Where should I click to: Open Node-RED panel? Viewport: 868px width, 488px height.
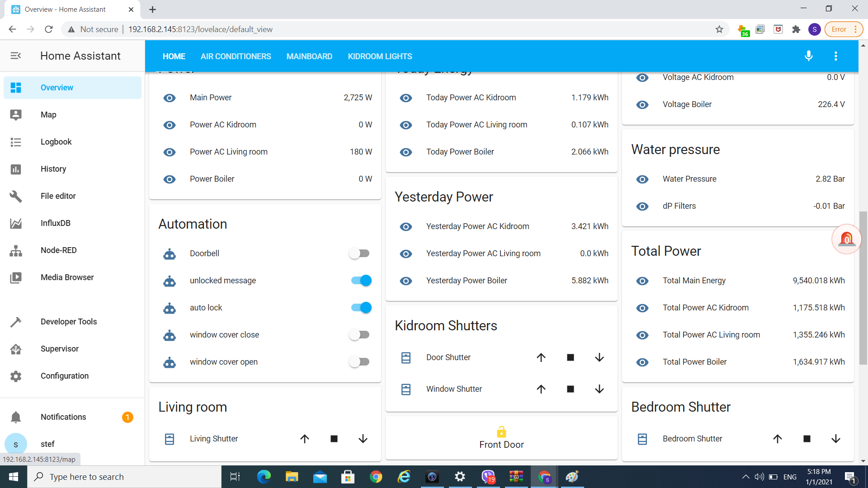[x=72, y=250]
